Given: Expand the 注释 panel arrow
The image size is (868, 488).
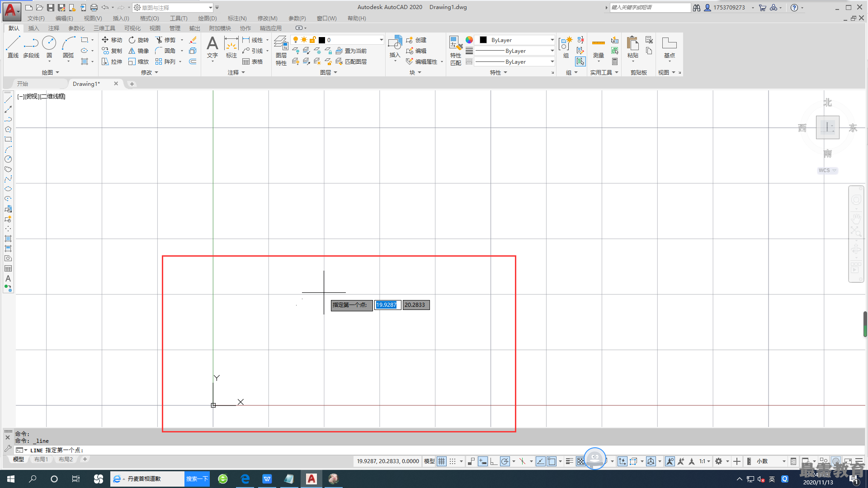Looking at the screenshot, I should pos(243,72).
